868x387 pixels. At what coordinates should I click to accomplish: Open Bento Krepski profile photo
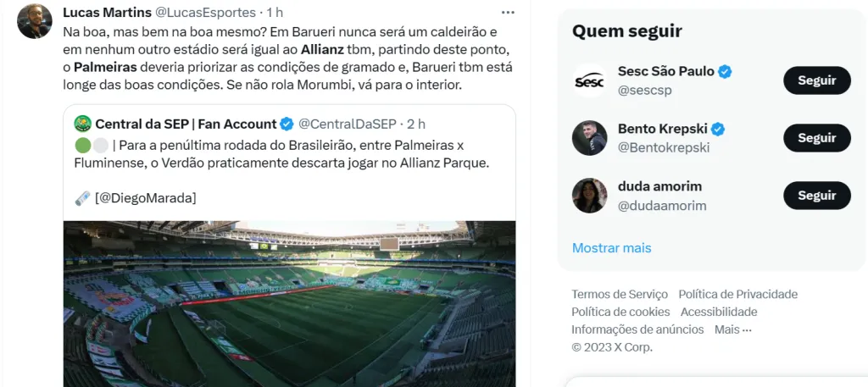point(589,138)
